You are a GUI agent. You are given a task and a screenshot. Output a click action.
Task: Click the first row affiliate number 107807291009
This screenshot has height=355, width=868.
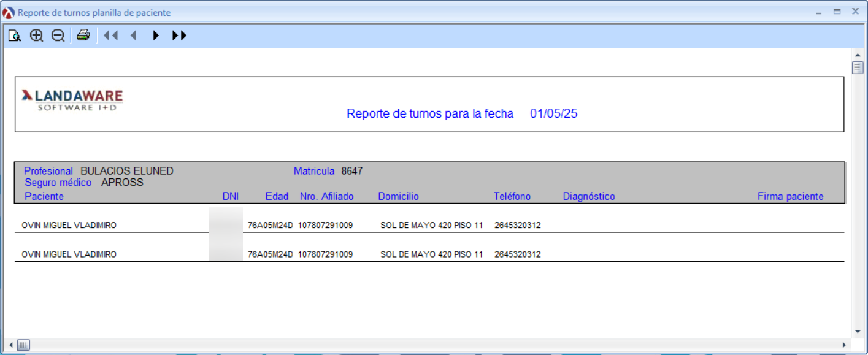point(326,225)
